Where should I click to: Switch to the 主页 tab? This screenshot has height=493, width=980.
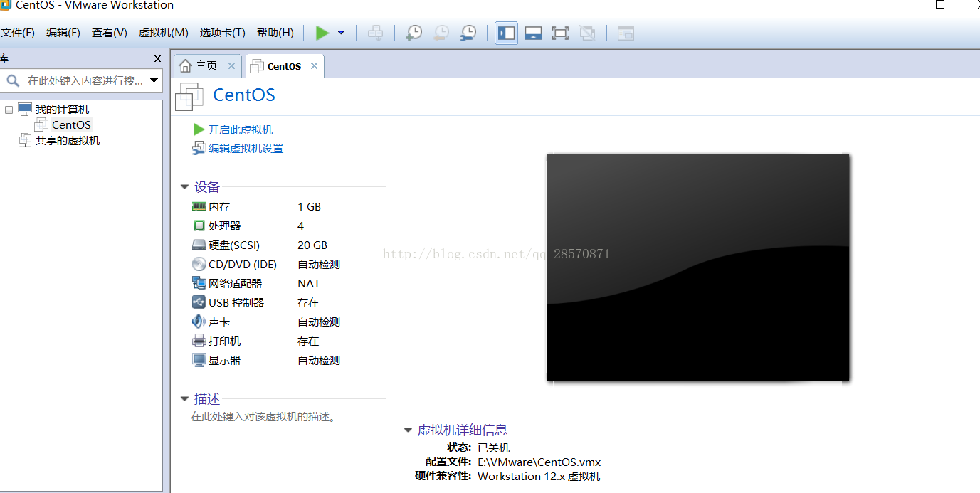click(x=206, y=66)
